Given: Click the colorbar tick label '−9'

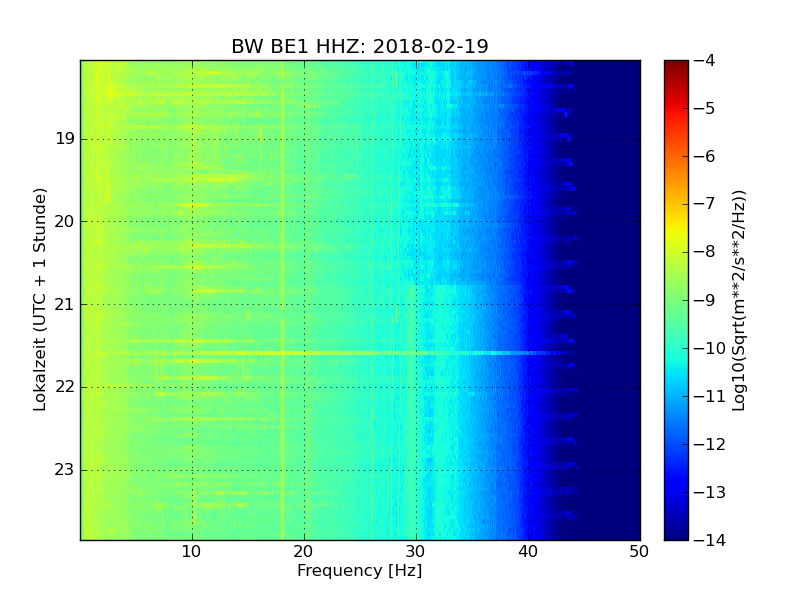Looking at the screenshot, I should pos(705,300).
